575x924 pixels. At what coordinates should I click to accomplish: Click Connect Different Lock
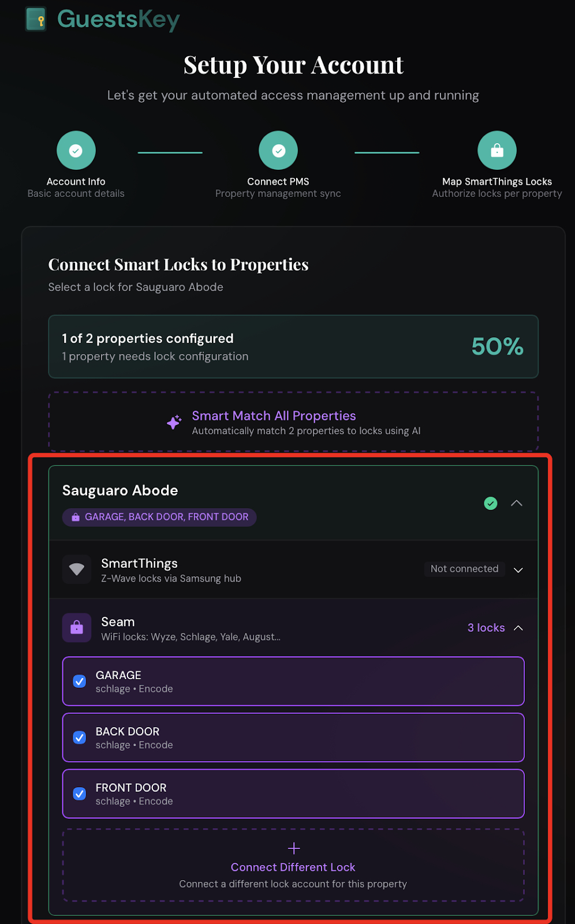293,867
